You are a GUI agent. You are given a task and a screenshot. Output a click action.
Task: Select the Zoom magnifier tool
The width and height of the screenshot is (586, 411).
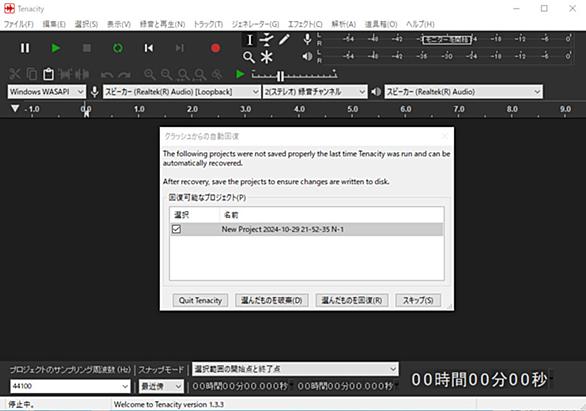click(249, 57)
